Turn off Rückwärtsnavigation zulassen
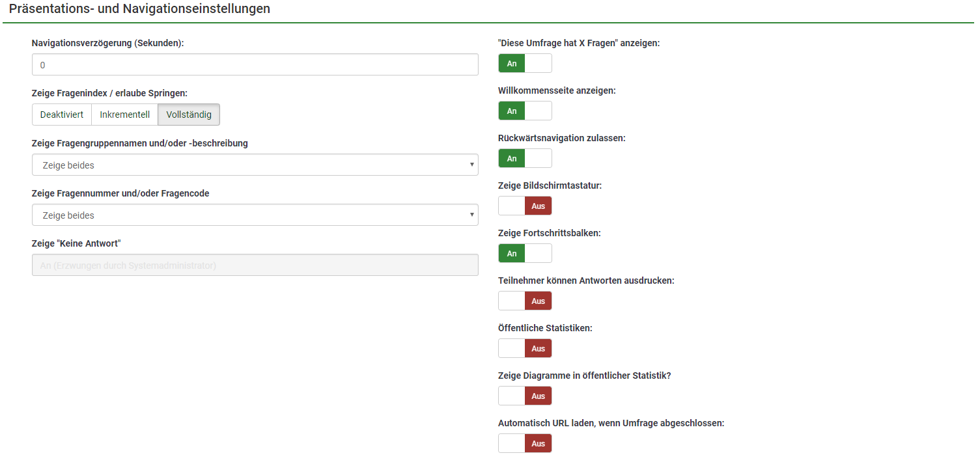 pos(525,158)
